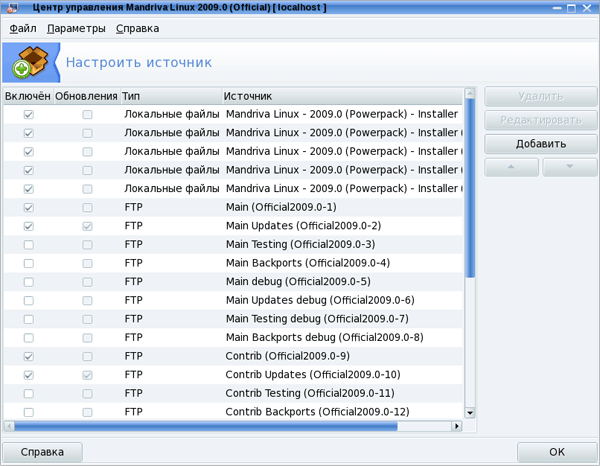Click the horizontal scrollbar thumb
The width and height of the screenshot is (600, 466).
(206, 426)
